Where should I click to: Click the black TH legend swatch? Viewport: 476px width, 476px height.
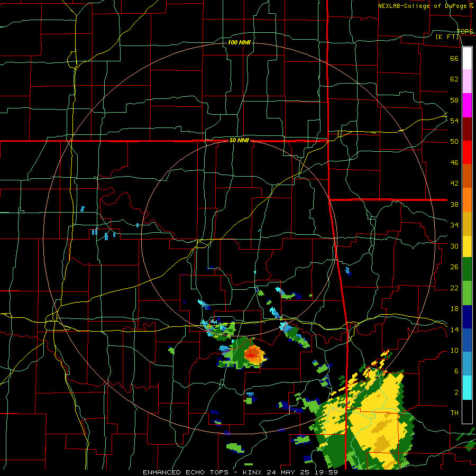[x=467, y=411]
